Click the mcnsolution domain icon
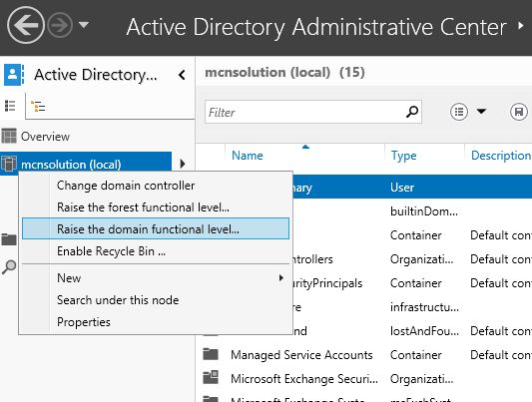The height and width of the screenshot is (402, 532). pyautogui.click(x=9, y=164)
